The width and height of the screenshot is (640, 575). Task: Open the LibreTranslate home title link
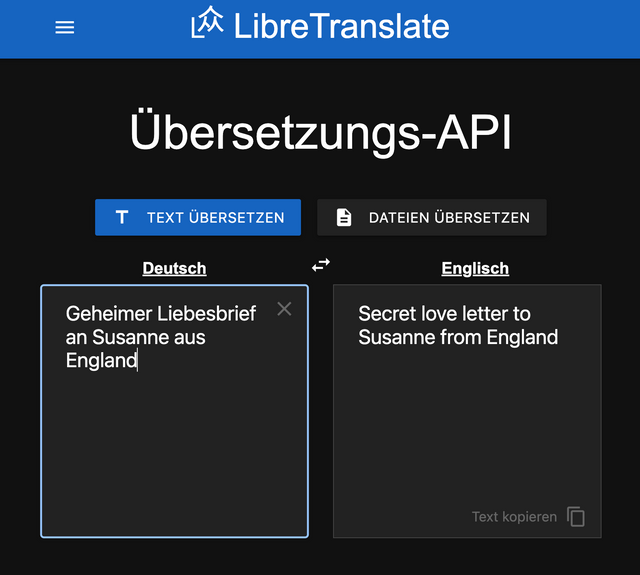click(341, 26)
